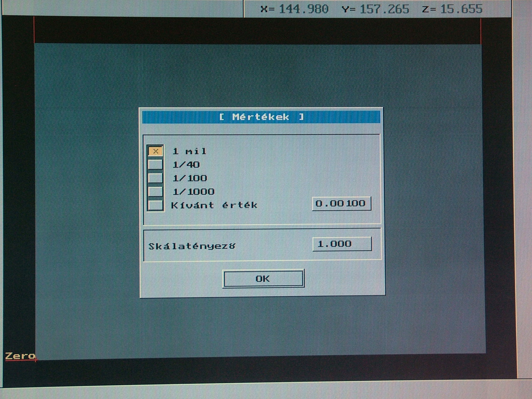Uncheck the "1 mil" checkbox
Image resolution: width=532 pixels, height=399 pixels.
(x=155, y=151)
